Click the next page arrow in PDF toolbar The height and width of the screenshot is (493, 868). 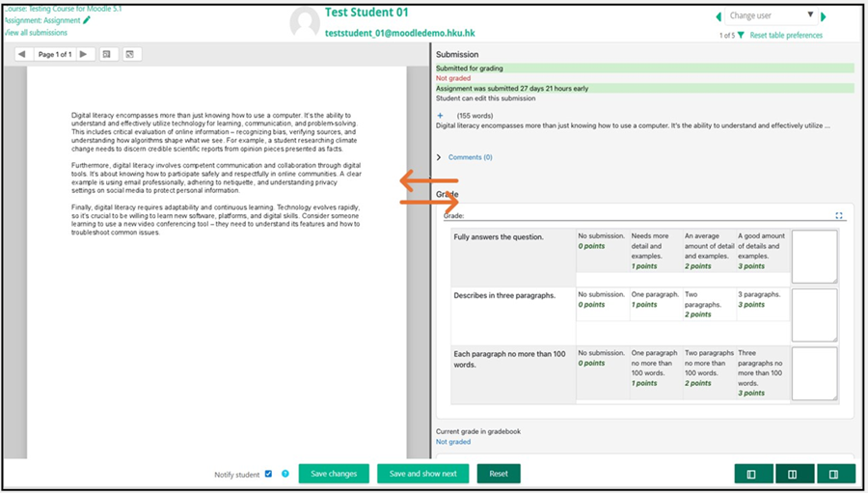84,54
